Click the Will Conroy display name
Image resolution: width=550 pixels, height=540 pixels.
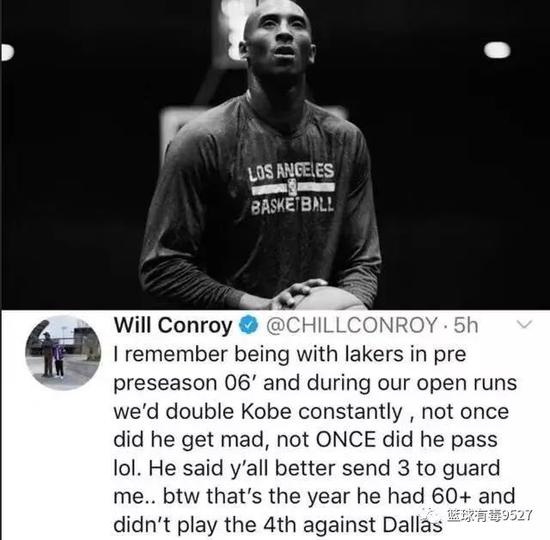click(x=173, y=326)
